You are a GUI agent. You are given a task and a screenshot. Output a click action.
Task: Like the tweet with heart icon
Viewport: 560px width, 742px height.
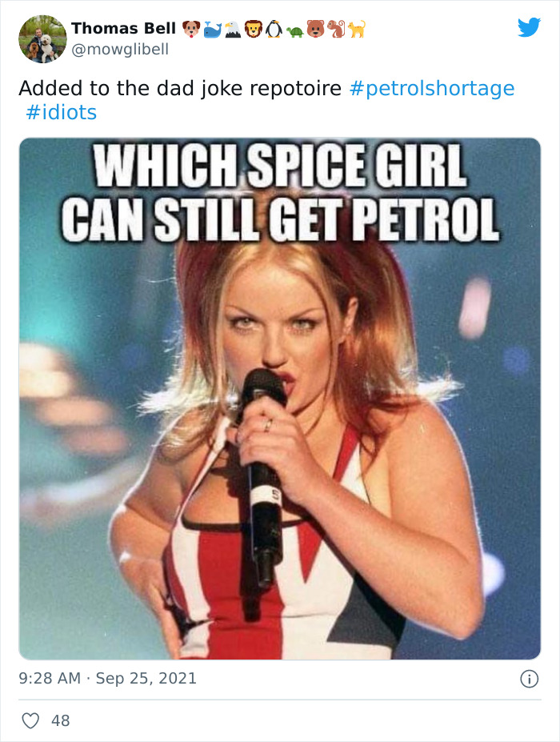[x=30, y=720]
